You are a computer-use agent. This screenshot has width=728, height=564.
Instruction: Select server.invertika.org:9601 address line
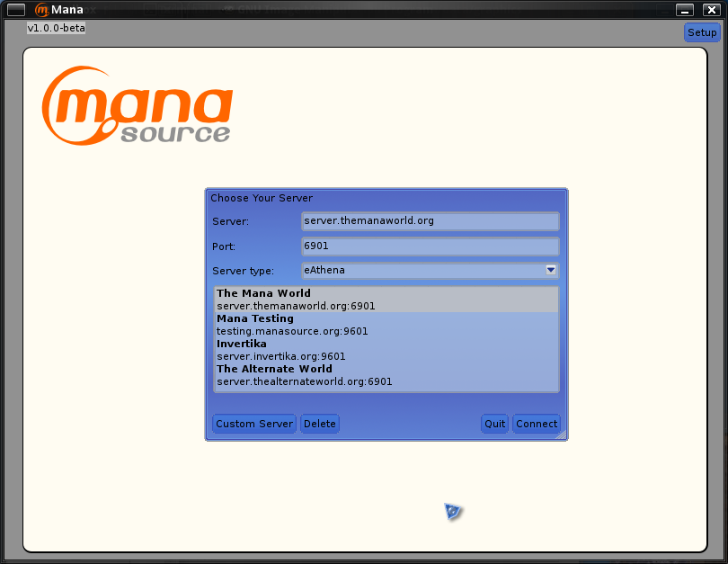coord(281,356)
